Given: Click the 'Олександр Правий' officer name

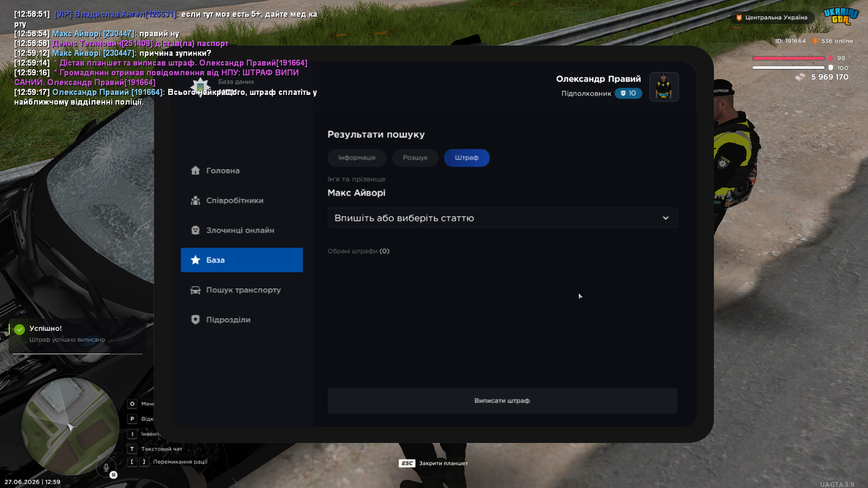Looking at the screenshot, I should [598, 79].
